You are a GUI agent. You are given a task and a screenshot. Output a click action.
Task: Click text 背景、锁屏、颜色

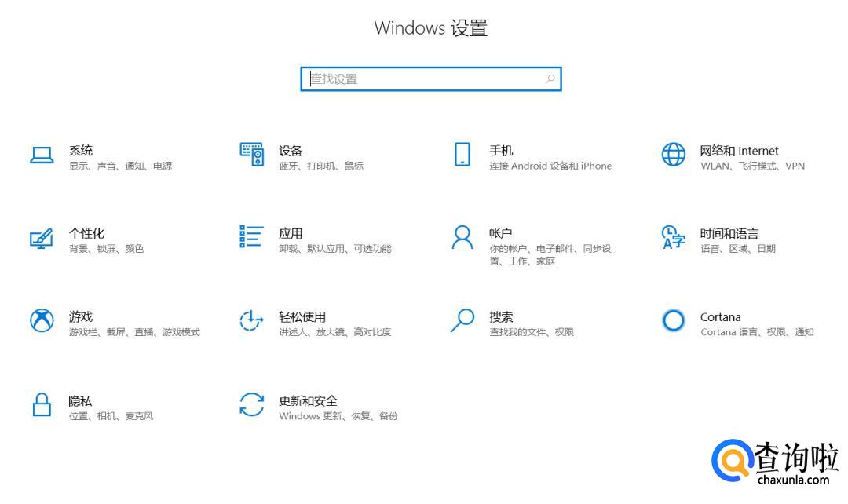tap(107, 249)
